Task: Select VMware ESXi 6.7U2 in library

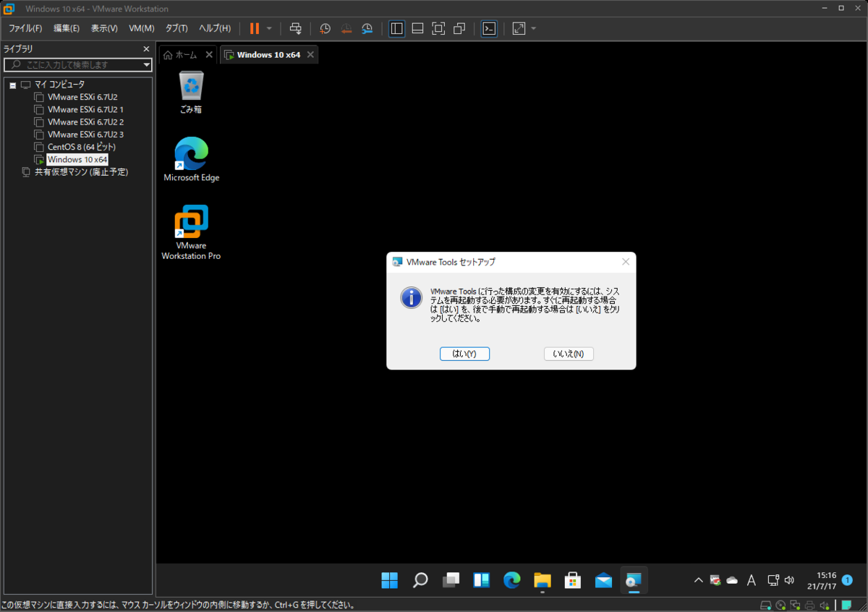Action: point(82,97)
